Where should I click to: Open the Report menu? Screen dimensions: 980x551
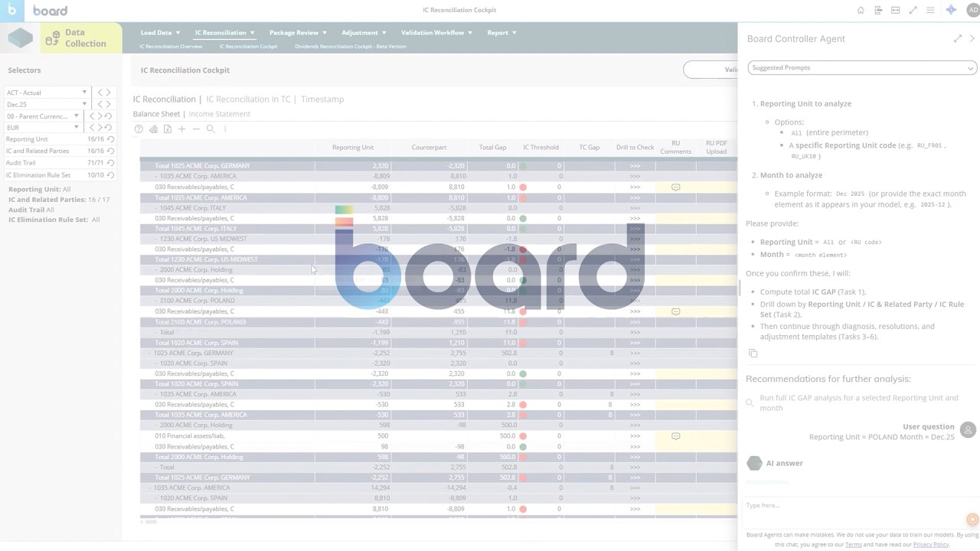coord(501,32)
